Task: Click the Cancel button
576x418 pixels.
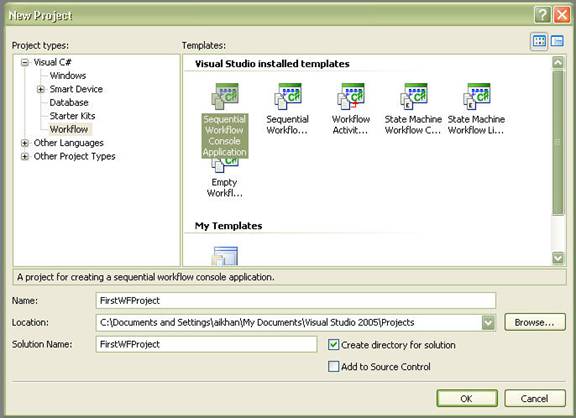Action: coord(535,399)
